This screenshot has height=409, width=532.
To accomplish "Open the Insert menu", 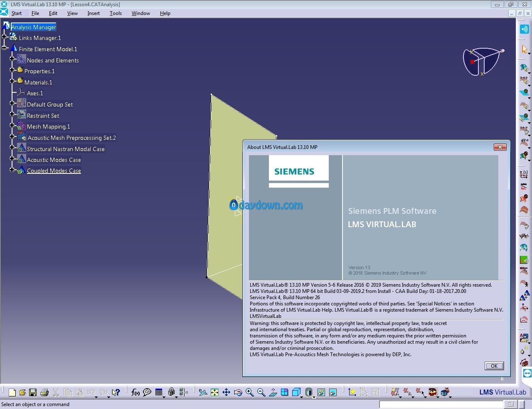I will [x=94, y=13].
